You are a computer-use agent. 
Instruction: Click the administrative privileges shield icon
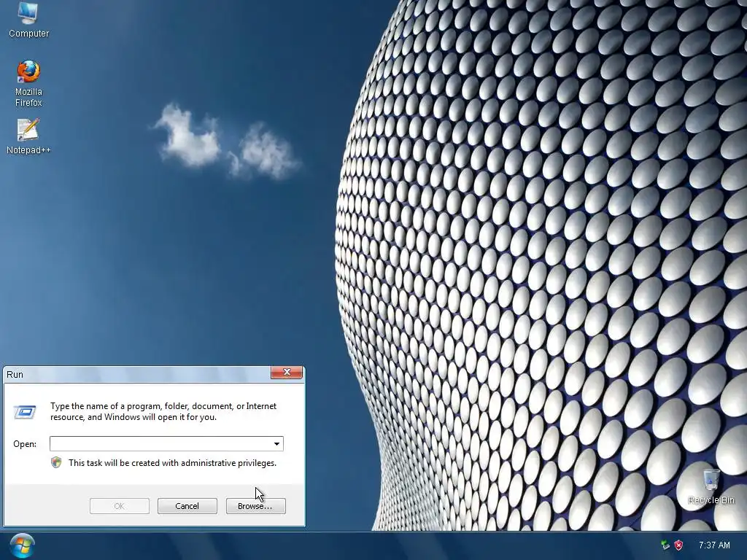pos(56,462)
